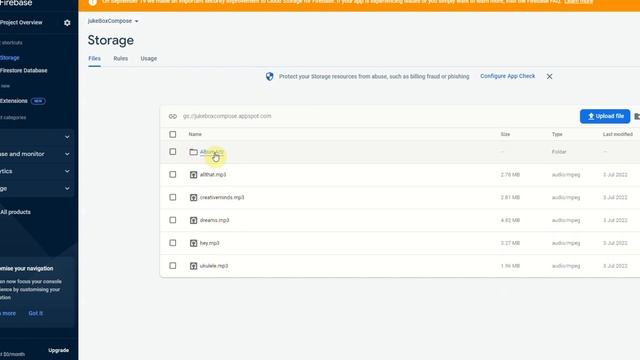Select the allthat.mp3 checkbox

tap(173, 174)
